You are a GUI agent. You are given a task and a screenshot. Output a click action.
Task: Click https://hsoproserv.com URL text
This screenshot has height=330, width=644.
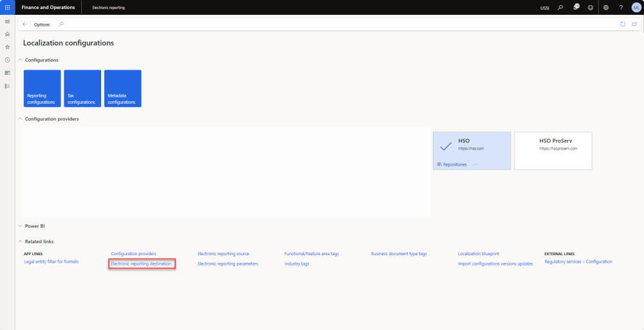[x=558, y=149]
